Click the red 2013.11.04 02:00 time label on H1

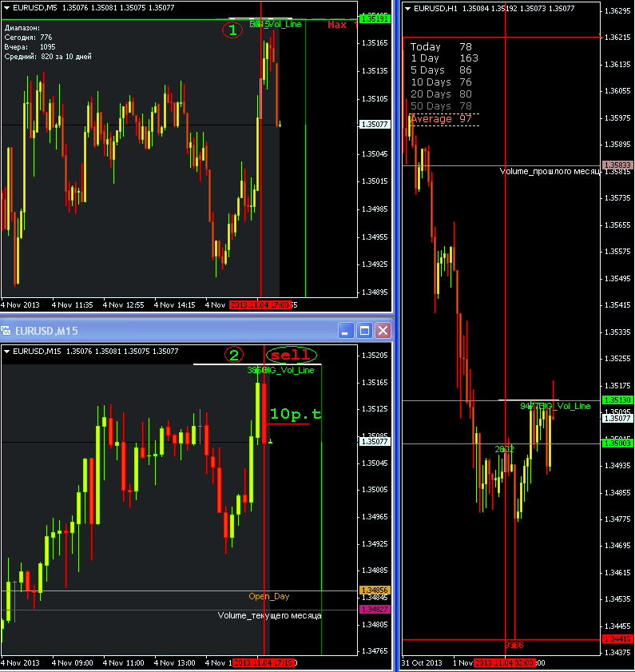tap(504, 663)
